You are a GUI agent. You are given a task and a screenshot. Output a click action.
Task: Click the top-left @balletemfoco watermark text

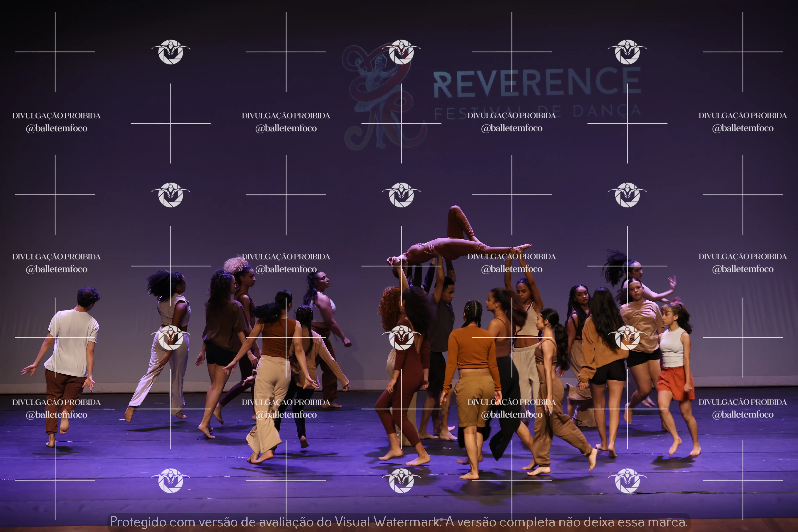[x=56, y=128]
